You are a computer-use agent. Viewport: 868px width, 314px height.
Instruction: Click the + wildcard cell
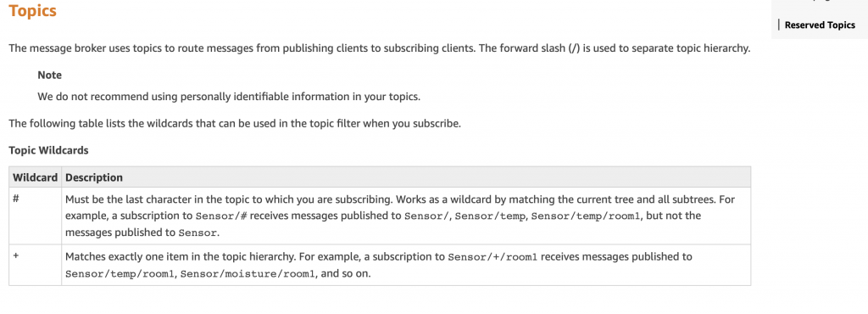pos(35,266)
